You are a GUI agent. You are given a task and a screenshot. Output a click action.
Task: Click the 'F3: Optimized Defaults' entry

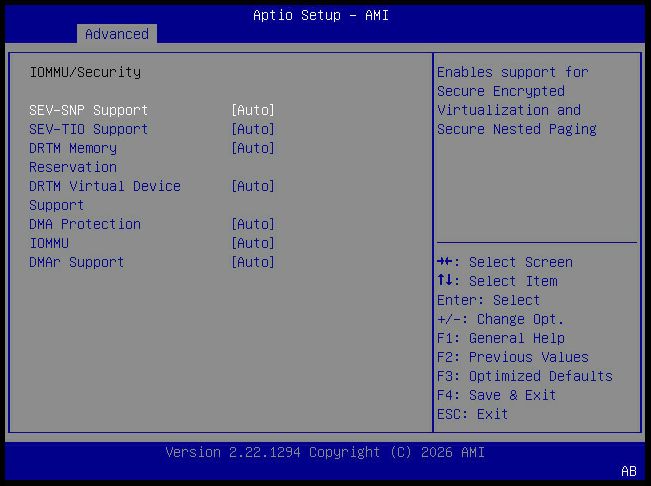point(525,376)
